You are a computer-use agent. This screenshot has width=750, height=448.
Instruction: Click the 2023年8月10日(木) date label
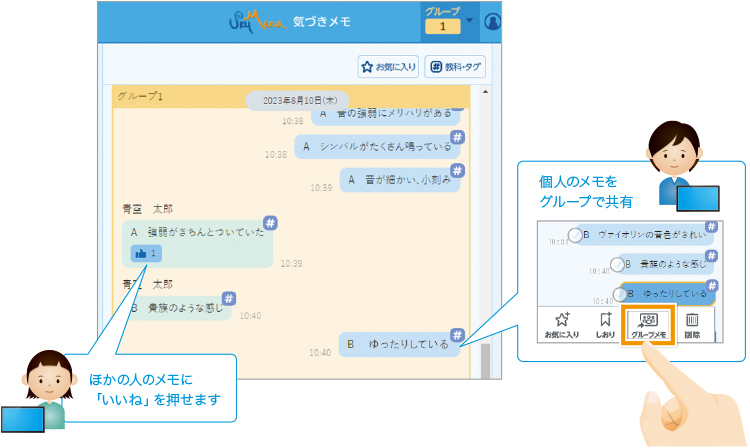coord(300,101)
